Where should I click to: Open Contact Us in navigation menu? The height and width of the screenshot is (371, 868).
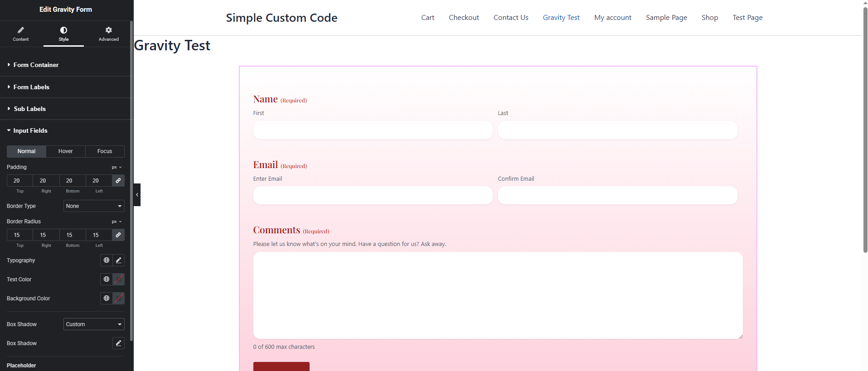pos(511,18)
